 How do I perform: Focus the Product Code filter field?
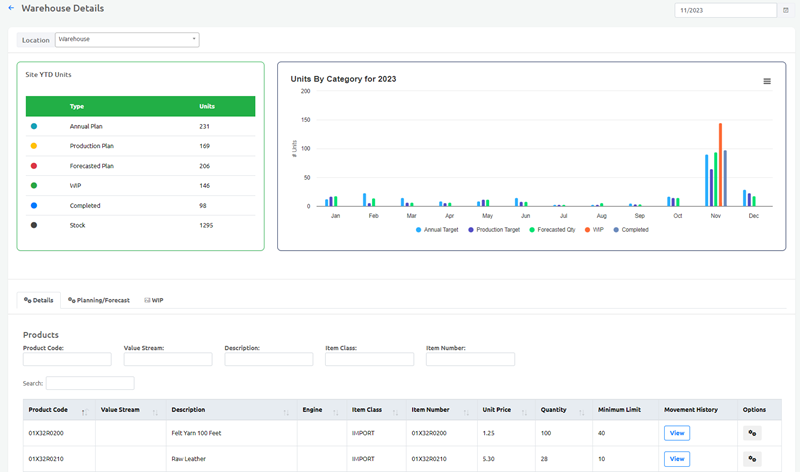[x=67, y=359]
